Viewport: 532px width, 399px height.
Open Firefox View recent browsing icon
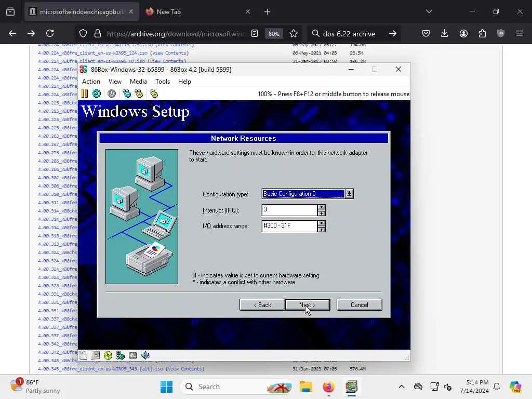point(10,11)
